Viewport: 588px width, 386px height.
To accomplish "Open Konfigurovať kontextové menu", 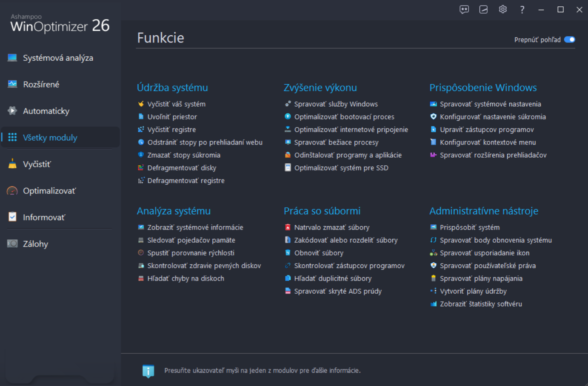I will [x=488, y=142].
